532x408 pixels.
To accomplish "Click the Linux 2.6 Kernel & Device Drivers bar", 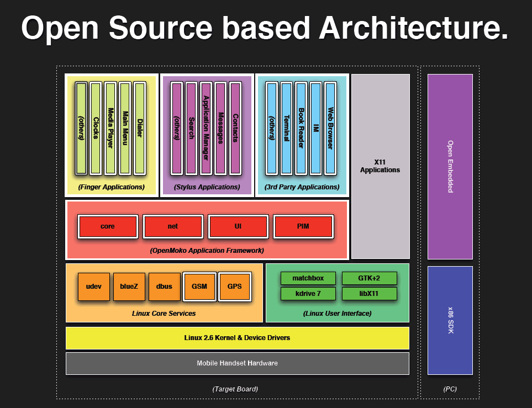I will [238, 338].
